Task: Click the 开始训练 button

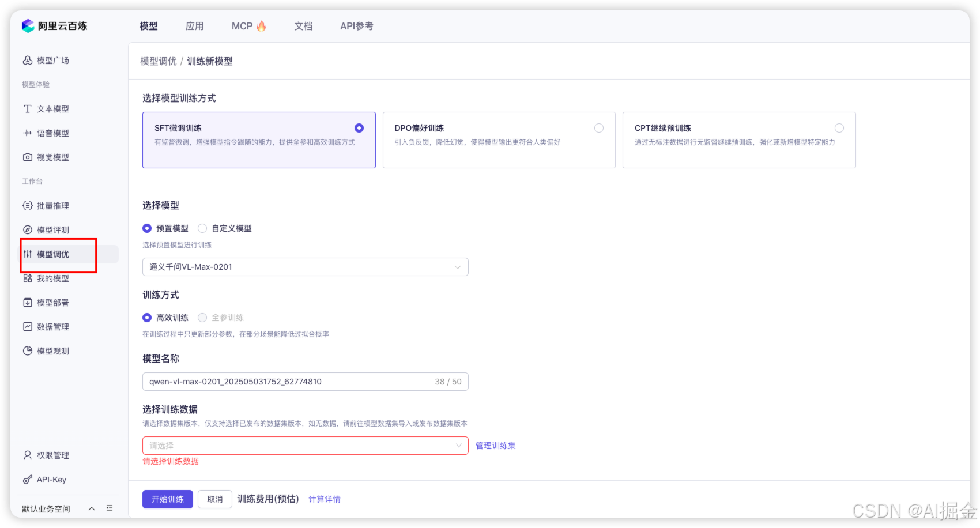Action: (168, 499)
